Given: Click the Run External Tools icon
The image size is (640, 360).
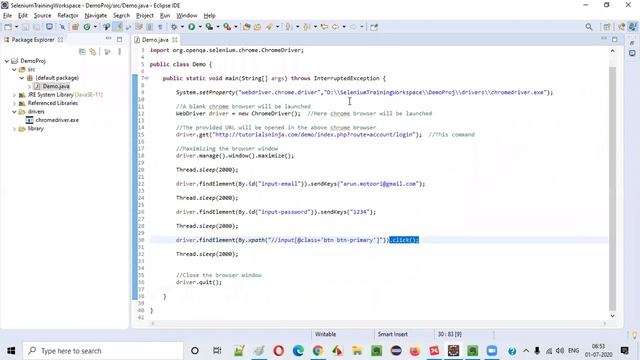Looking at the screenshot, I should pos(227,27).
